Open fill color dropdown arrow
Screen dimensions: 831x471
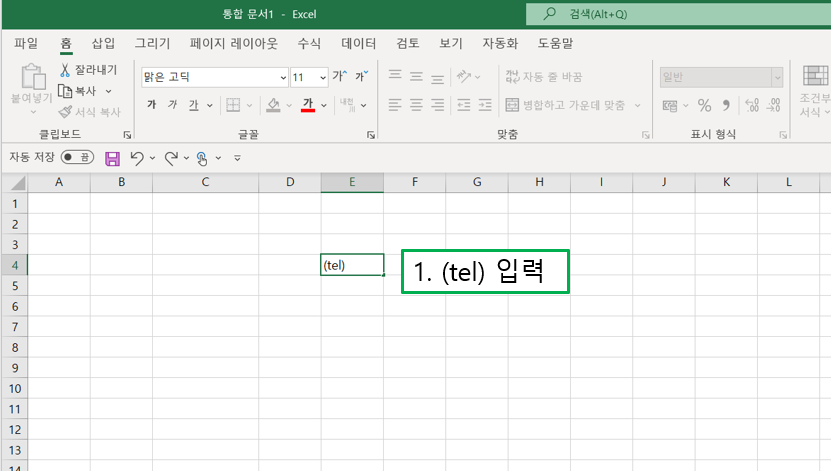pyautogui.click(x=289, y=105)
